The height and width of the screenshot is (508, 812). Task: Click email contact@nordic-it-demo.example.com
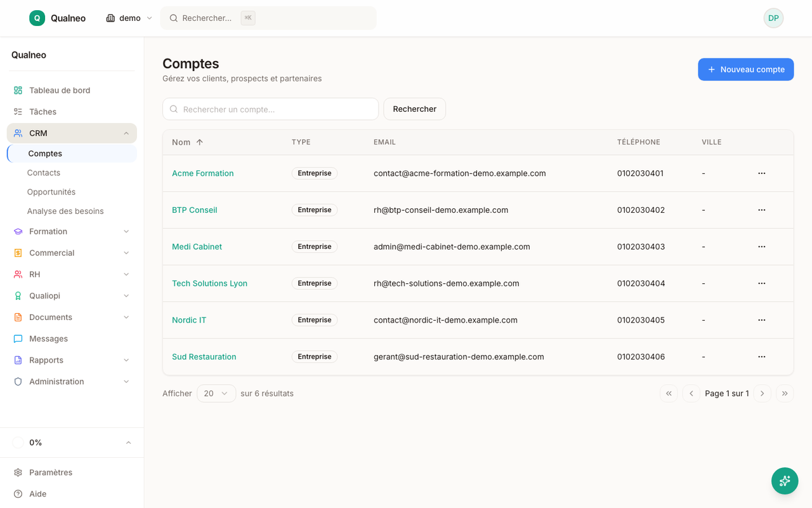click(x=445, y=320)
